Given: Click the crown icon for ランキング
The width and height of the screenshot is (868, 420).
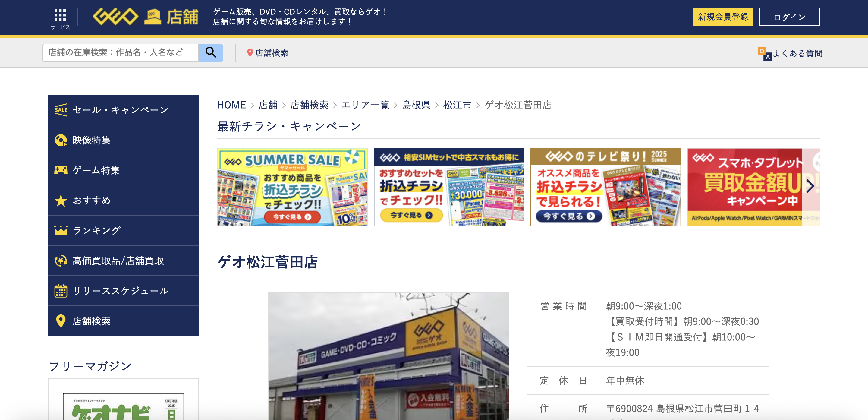Looking at the screenshot, I should [61, 231].
